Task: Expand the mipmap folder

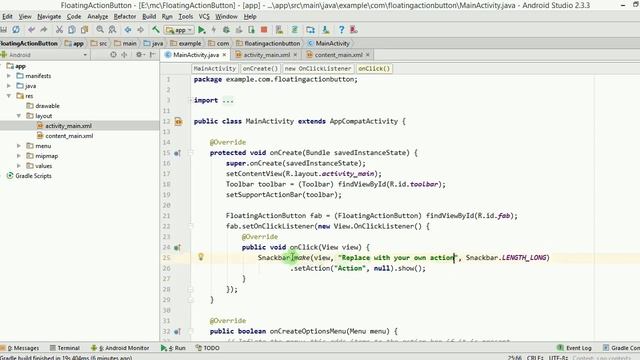Action: [19, 156]
